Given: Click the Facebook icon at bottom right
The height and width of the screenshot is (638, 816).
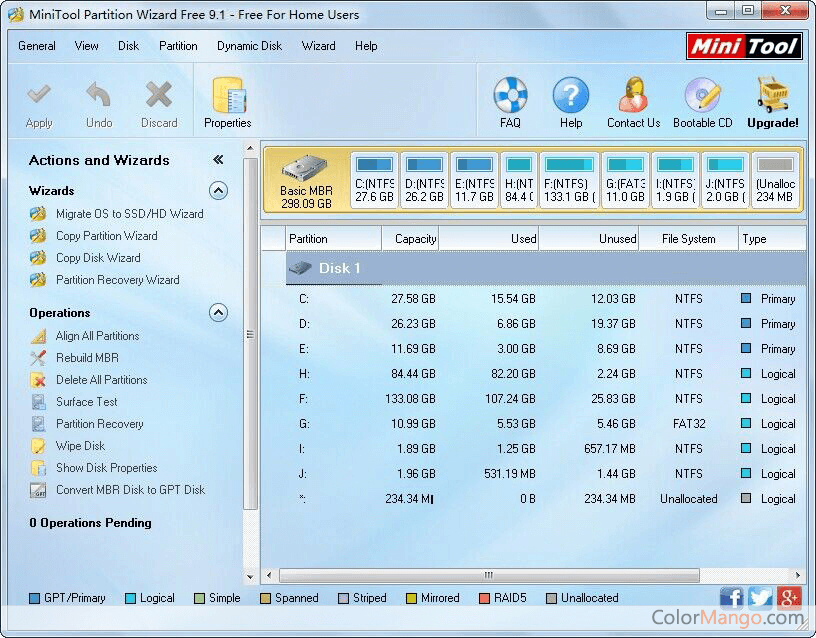Looking at the screenshot, I should coord(732,598).
